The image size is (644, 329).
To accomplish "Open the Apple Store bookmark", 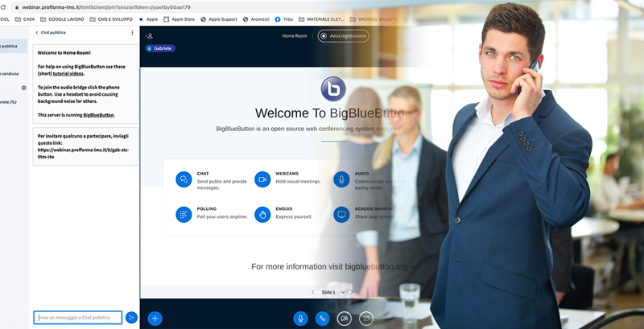I will (179, 19).
